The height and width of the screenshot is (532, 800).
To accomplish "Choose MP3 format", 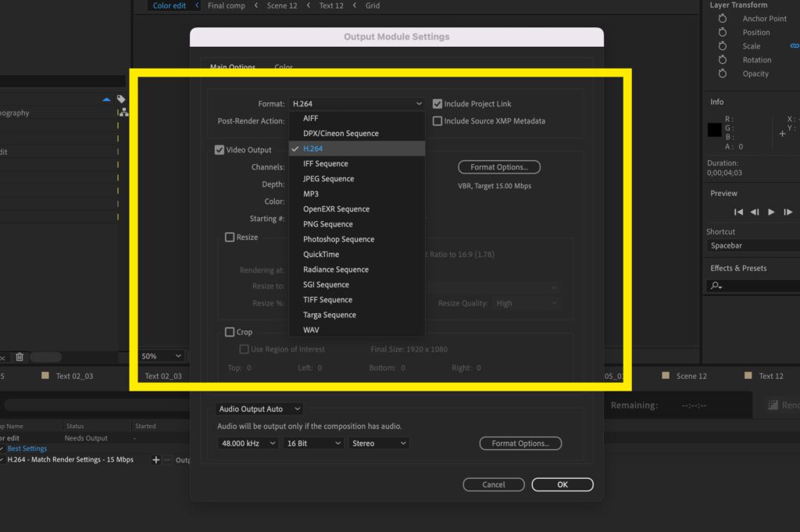I will (356, 194).
